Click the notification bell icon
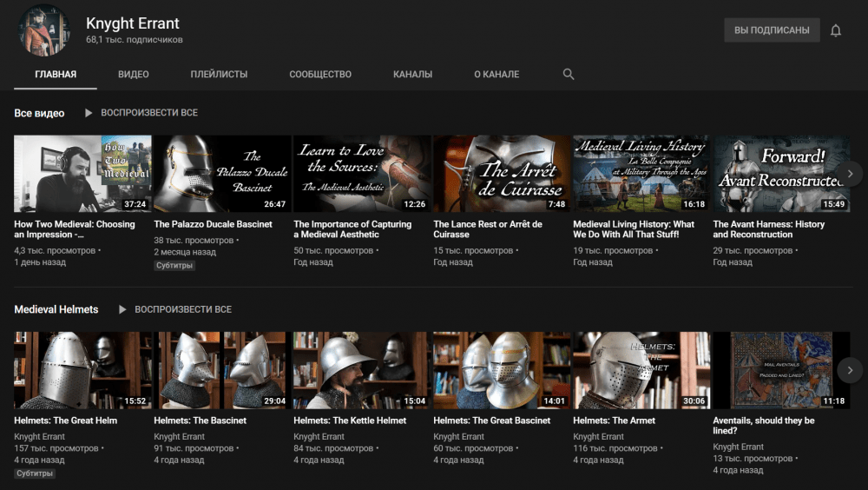This screenshot has width=868, height=490. pyautogui.click(x=836, y=30)
